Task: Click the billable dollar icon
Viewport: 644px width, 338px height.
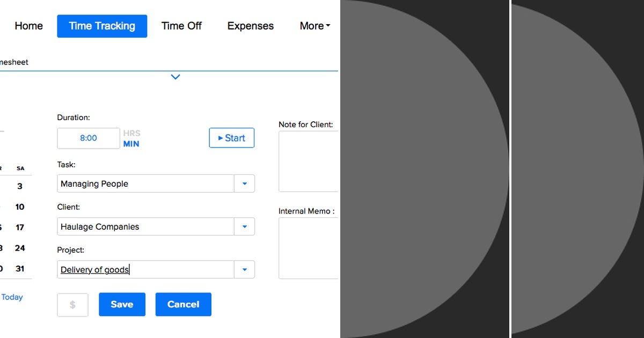Action: pos(72,304)
